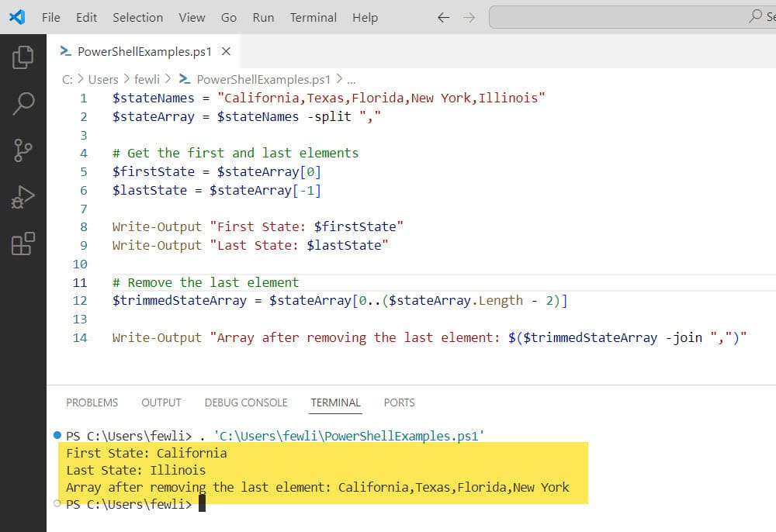The image size is (776, 532).
Task: Switch to the PROBLEMS tab
Action: 92,402
